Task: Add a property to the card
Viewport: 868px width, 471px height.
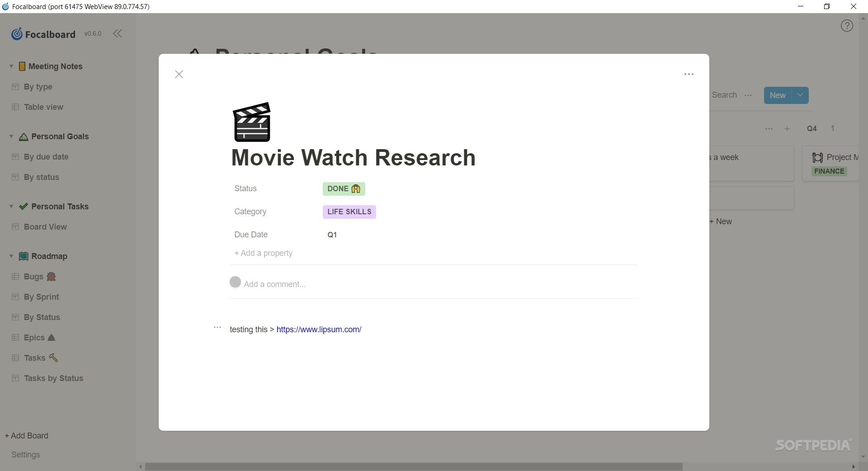Action: coord(263,253)
